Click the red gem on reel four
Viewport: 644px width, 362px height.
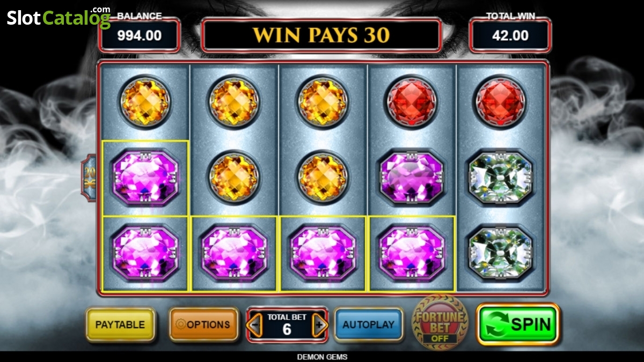pos(412,102)
